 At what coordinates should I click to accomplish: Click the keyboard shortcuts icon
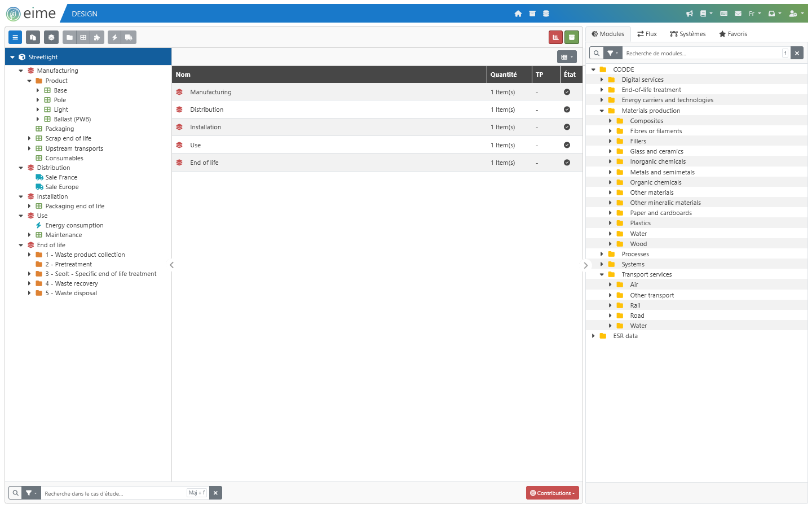pyautogui.click(x=723, y=14)
